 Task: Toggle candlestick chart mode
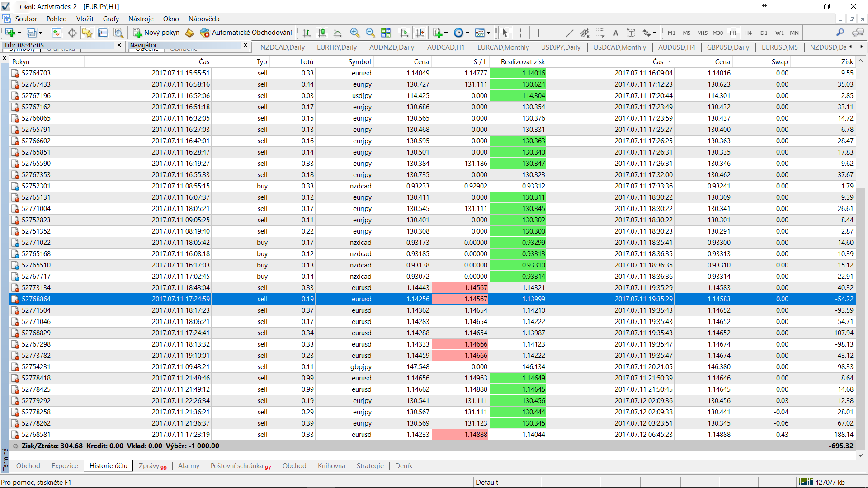tap(322, 33)
